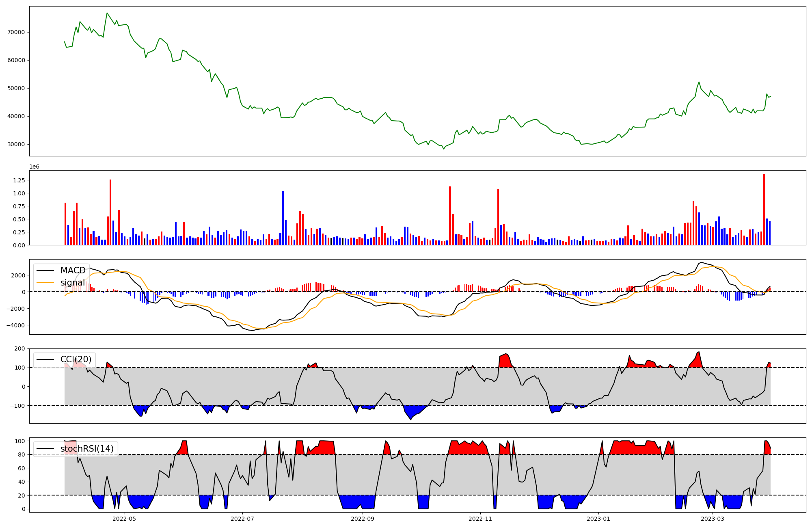
Task: Click the orange signal legend line sample
Action: click(x=45, y=283)
